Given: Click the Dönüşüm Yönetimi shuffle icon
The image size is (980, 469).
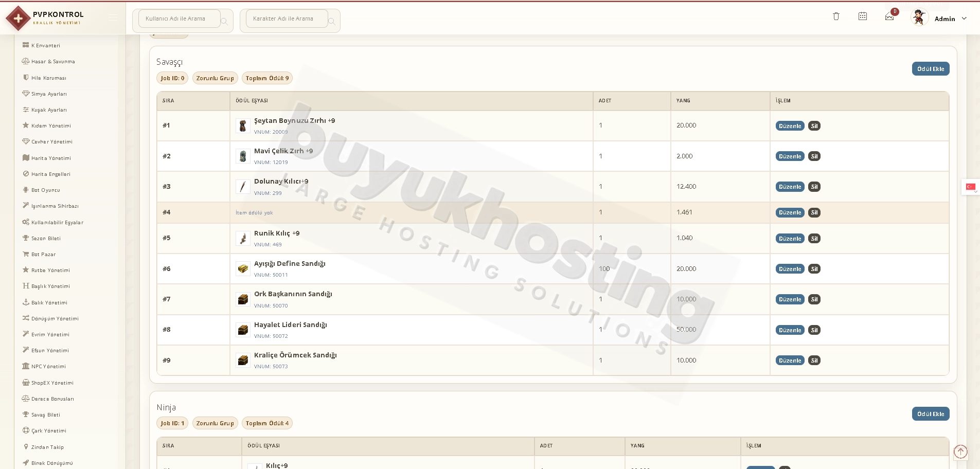Looking at the screenshot, I should [26, 318].
